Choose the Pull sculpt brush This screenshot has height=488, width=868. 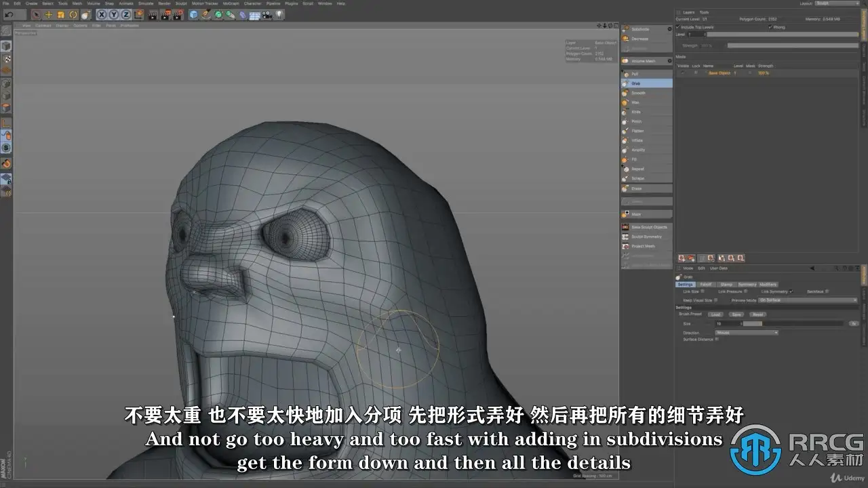pyautogui.click(x=635, y=74)
